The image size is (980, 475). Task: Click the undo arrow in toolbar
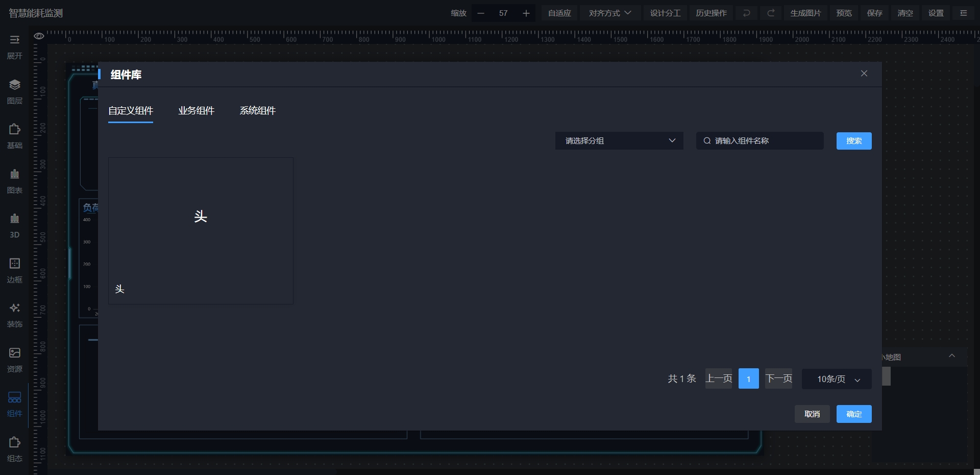click(746, 13)
